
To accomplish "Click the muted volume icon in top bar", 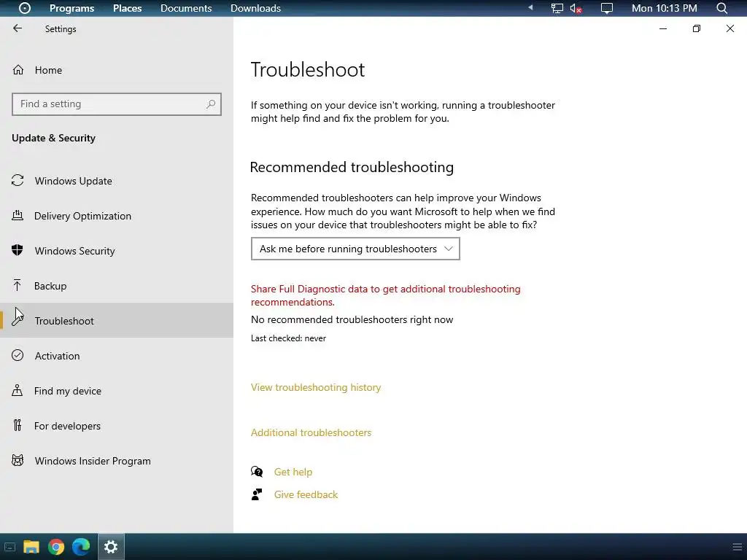I will (576, 9).
